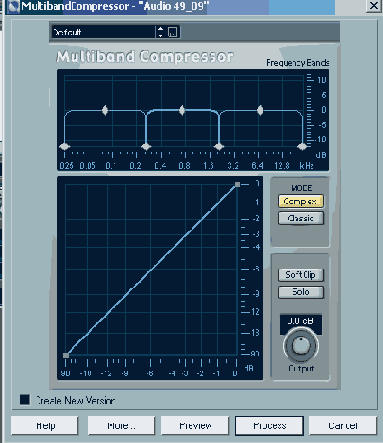Viewport: 383px width, 443px height.
Task: Click the More... button
Action: [x=121, y=426]
